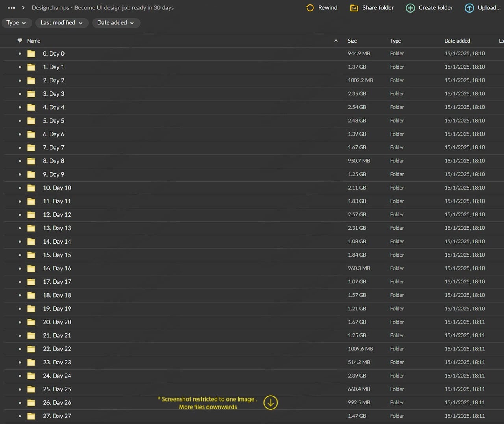Click the Rewind circular arrow icon
504x424 pixels.
pyautogui.click(x=310, y=8)
